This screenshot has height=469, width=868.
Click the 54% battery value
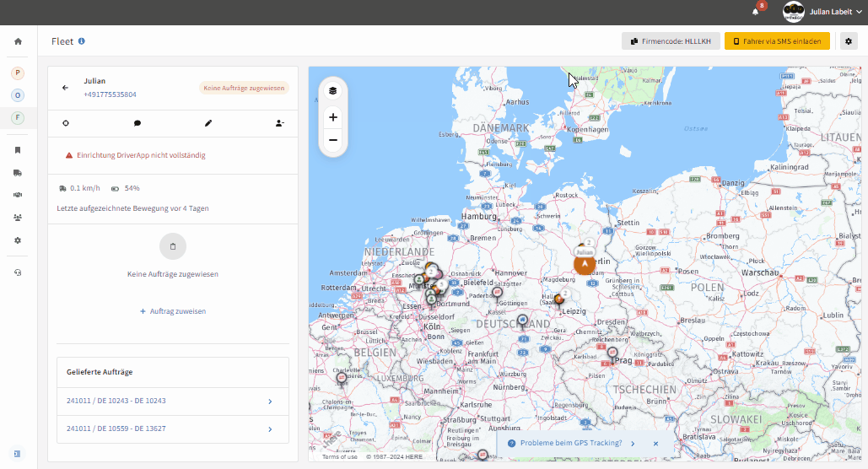point(132,188)
